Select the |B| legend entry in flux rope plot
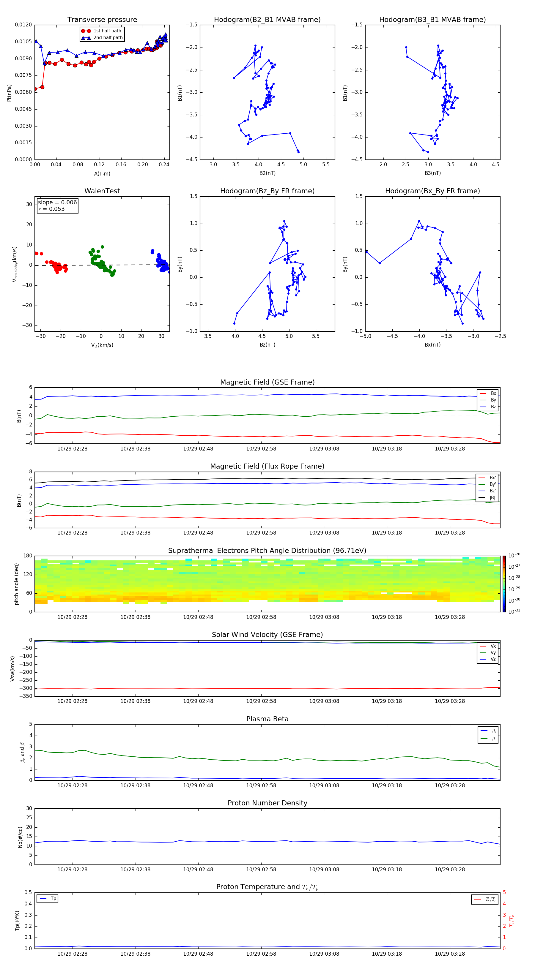Image resolution: width=535 pixels, height=980 pixels. (x=487, y=498)
